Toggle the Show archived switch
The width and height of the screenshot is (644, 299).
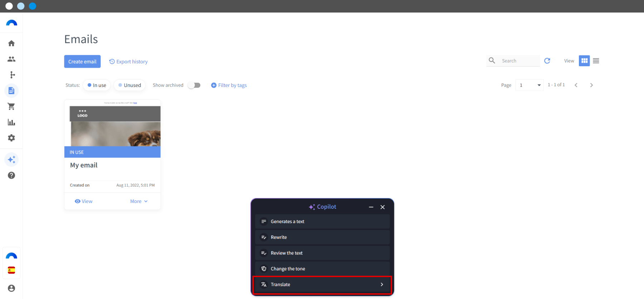pyautogui.click(x=194, y=85)
